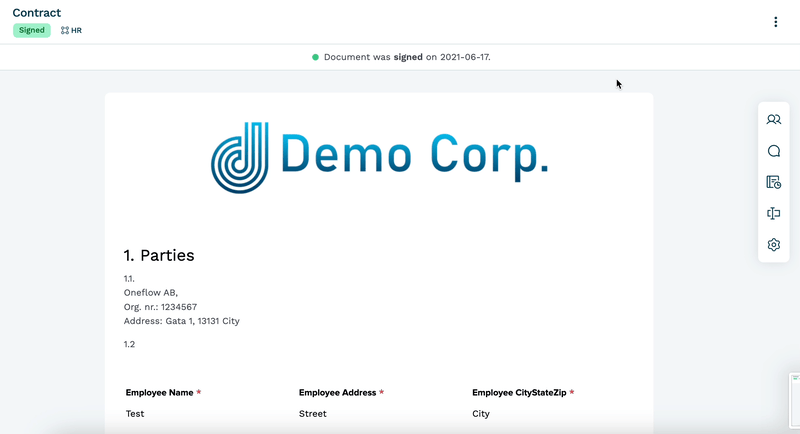Click the 'Org. nr.: 1234567' line

pos(160,307)
